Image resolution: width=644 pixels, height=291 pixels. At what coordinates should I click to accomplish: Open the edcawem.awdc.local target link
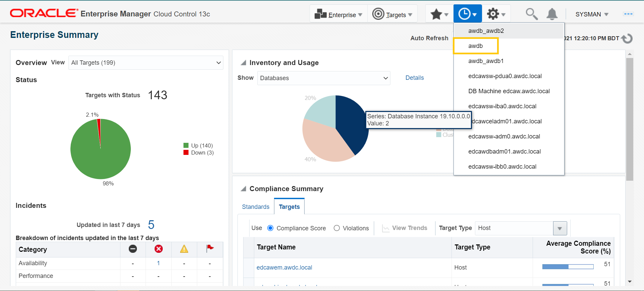point(284,268)
